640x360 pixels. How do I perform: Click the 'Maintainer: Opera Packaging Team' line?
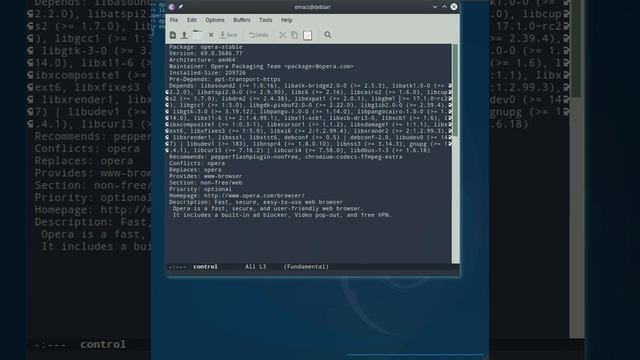click(261, 66)
